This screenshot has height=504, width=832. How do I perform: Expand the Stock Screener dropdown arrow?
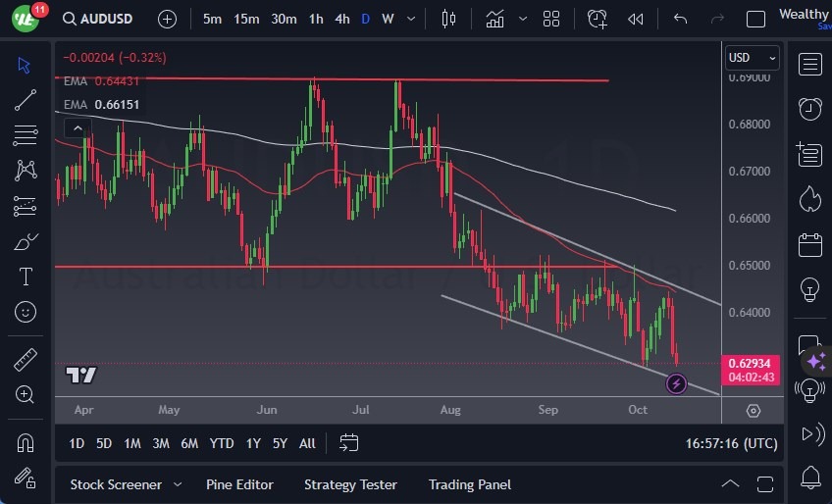point(178,484)
